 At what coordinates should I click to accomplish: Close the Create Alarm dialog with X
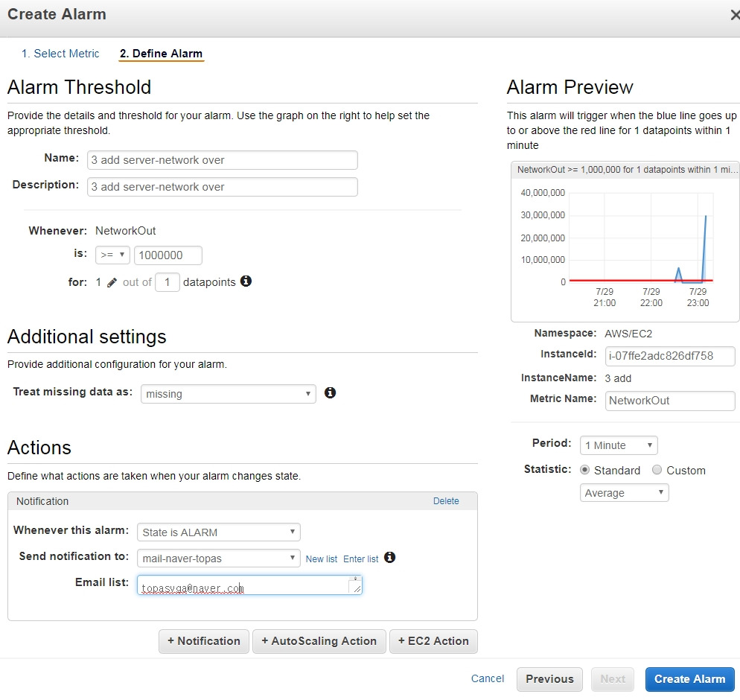pyautogui.click(x=735, y=15)
